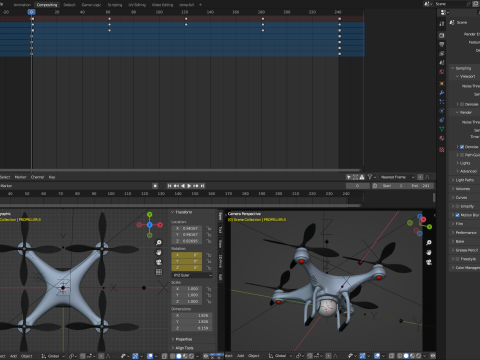Toggle the Freestyle checkbox
480x360 pixels.
pos(458,259)
